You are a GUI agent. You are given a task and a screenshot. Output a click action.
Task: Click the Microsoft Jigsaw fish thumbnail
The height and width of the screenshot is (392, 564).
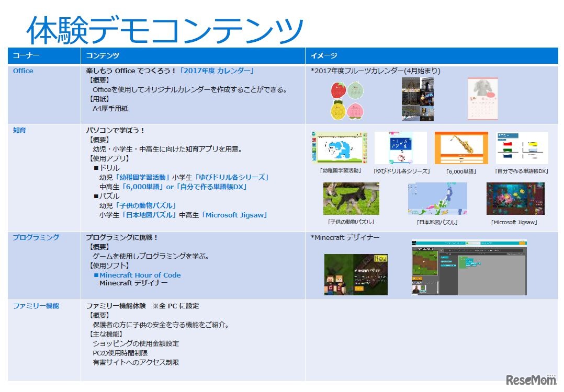coord(515,199)
